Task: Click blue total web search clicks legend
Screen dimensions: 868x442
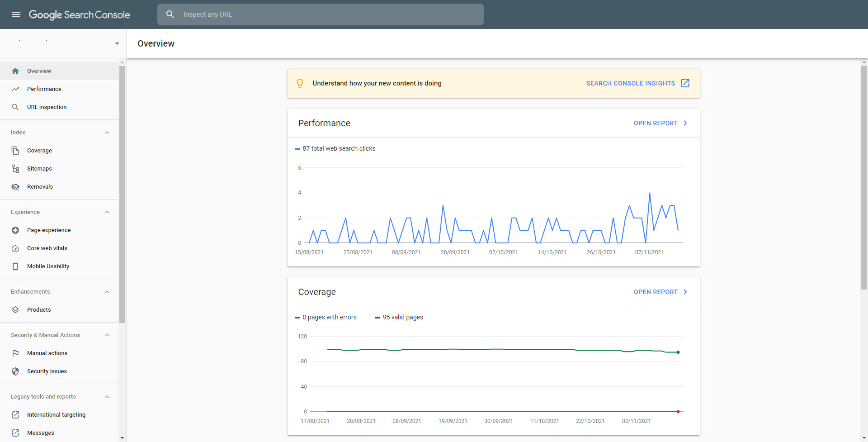Action: click(335, 148)
